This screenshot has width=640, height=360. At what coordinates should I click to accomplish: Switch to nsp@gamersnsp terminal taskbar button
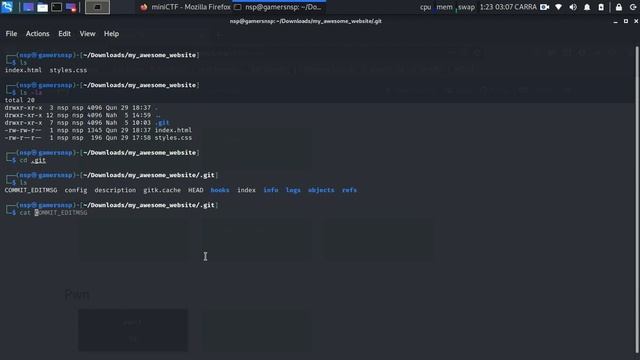pyautogui.click(x=278, y=7)
